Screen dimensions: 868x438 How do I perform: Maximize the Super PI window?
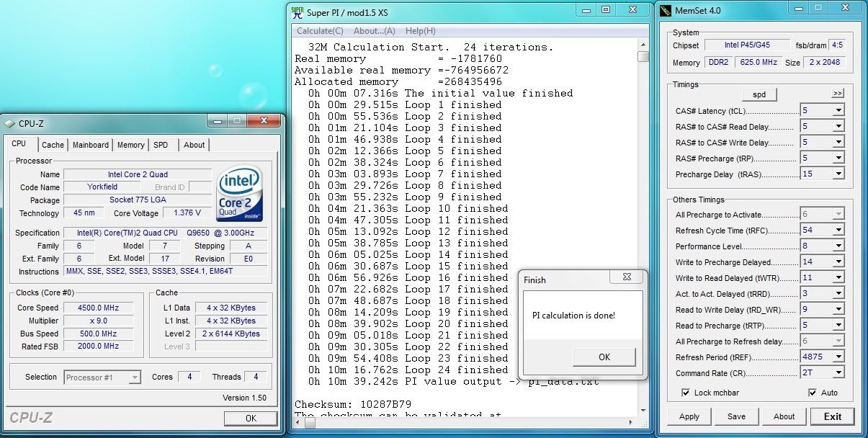click(606, 9)
